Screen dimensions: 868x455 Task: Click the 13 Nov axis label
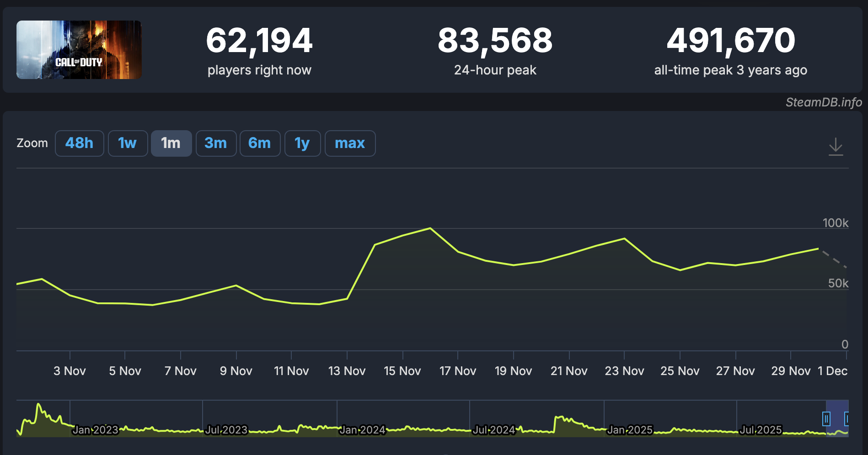point(347,371)
